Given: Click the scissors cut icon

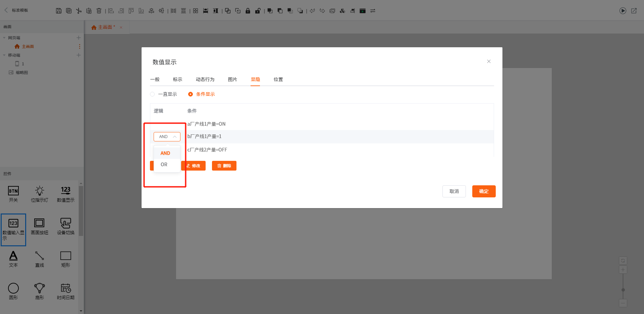Looking at the screenshot, I should pos(79,11).
